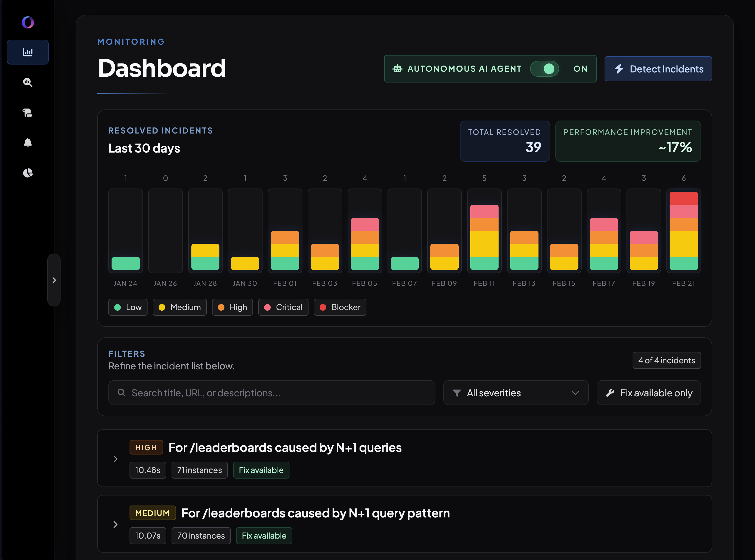Image resolution: width=755 pixels, height=560 pixels.
Task: Open the notifications bell sidebar icon
Action: [x=27, y=143]
